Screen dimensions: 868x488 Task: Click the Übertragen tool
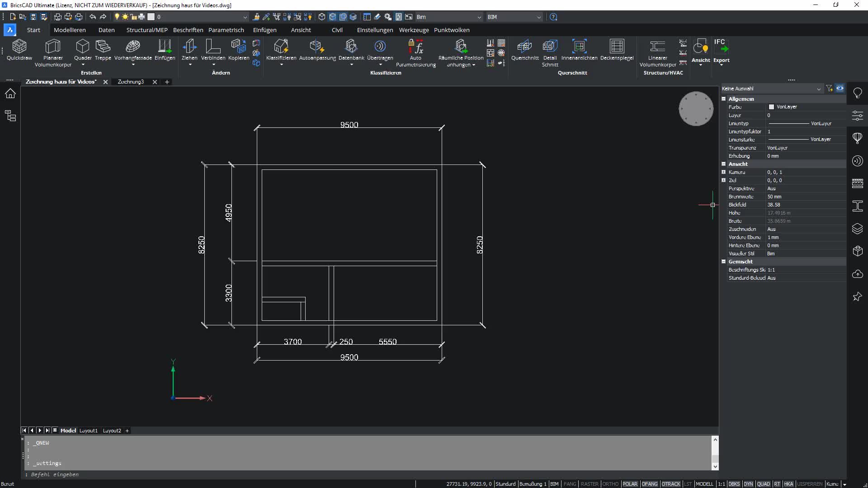click(380, 50)
